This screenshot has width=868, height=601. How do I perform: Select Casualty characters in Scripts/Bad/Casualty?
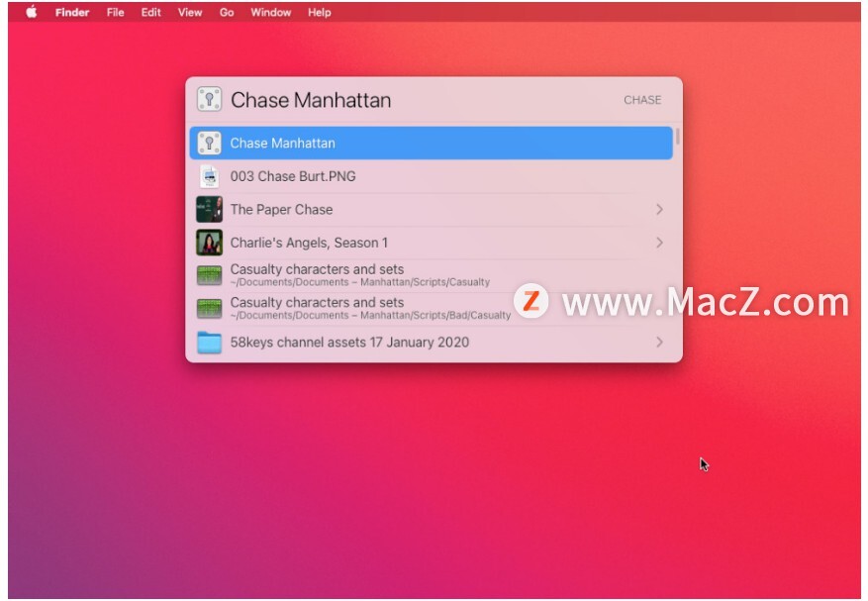click(x=431, y=309)
